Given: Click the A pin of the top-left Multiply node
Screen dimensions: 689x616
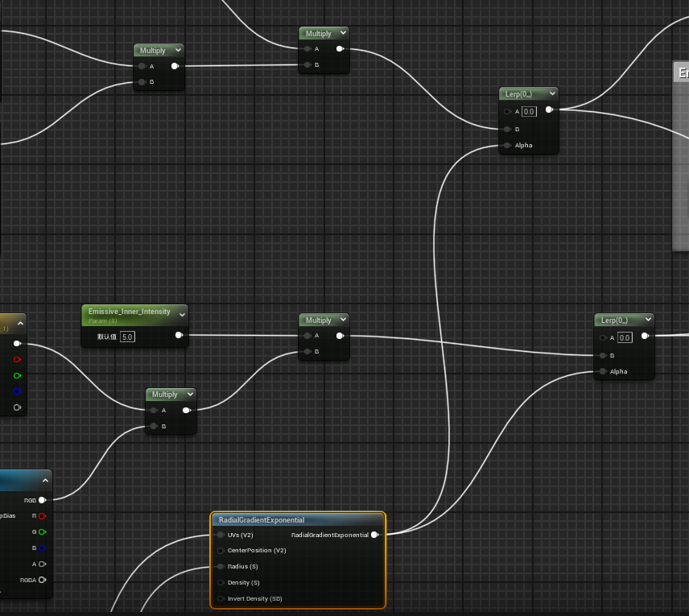Looking at the screenshot, I should click(x=142, y=66).
